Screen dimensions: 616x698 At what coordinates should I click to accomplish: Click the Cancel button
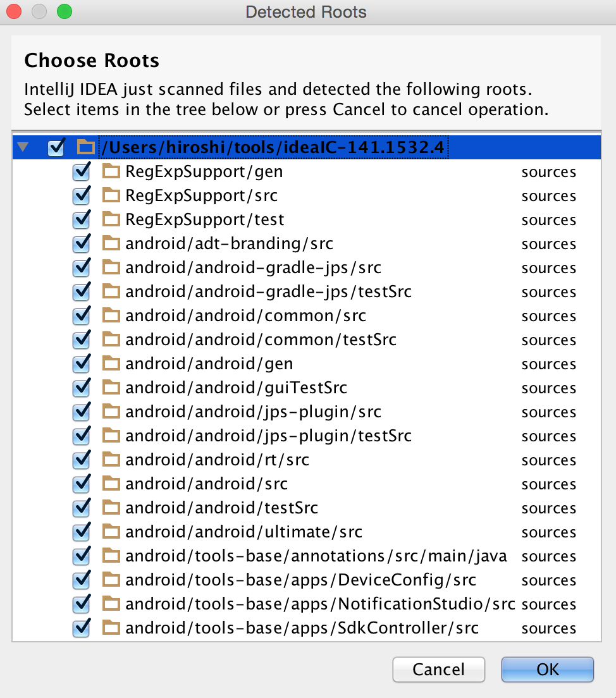pos(438,669)
